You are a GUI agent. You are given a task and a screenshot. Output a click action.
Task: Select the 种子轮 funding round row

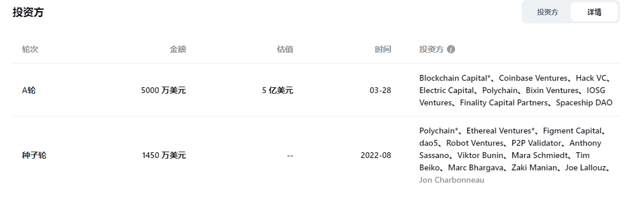316,155
